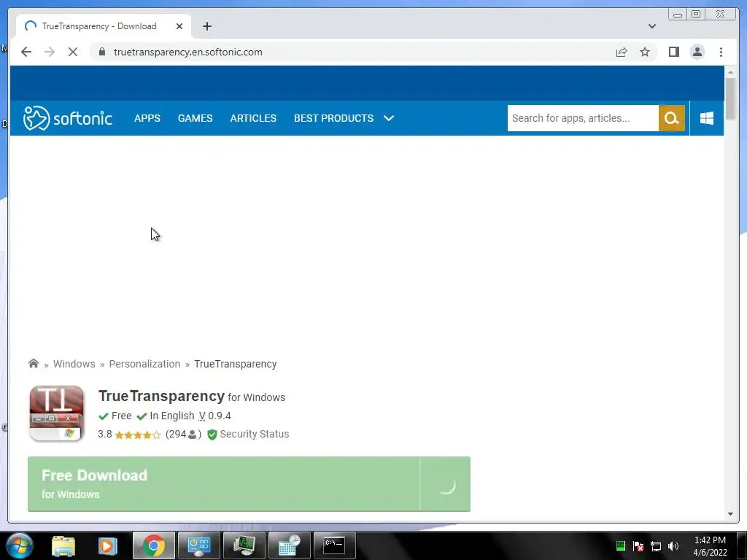Stop loading the page
The height and width of the screenshot is (560, 747).
pos(73,52)
